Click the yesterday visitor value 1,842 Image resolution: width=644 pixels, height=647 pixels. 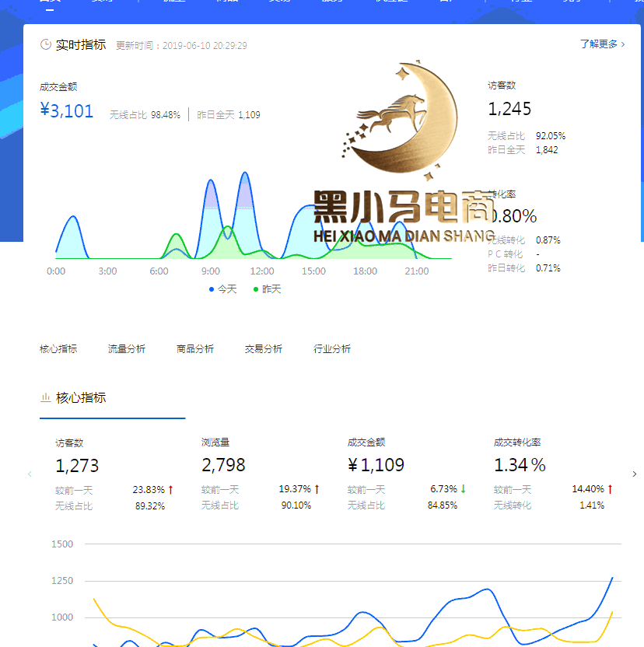(x=547, y=150)
